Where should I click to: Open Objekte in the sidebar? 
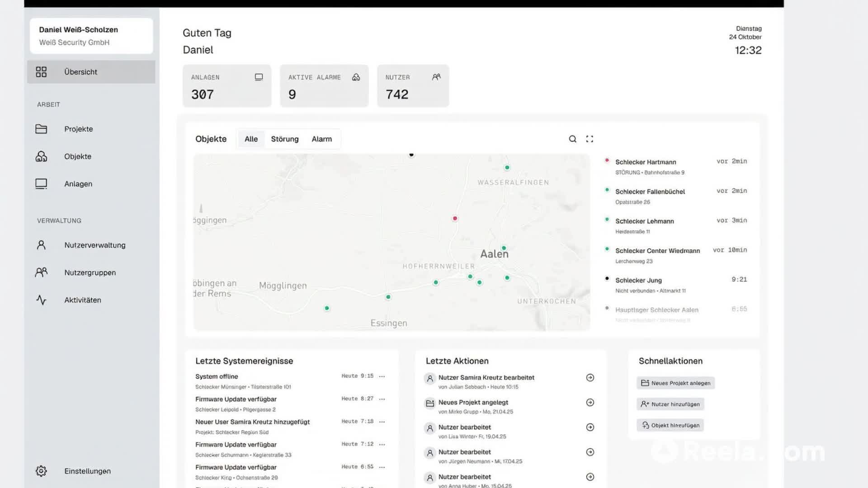point(77,157)
